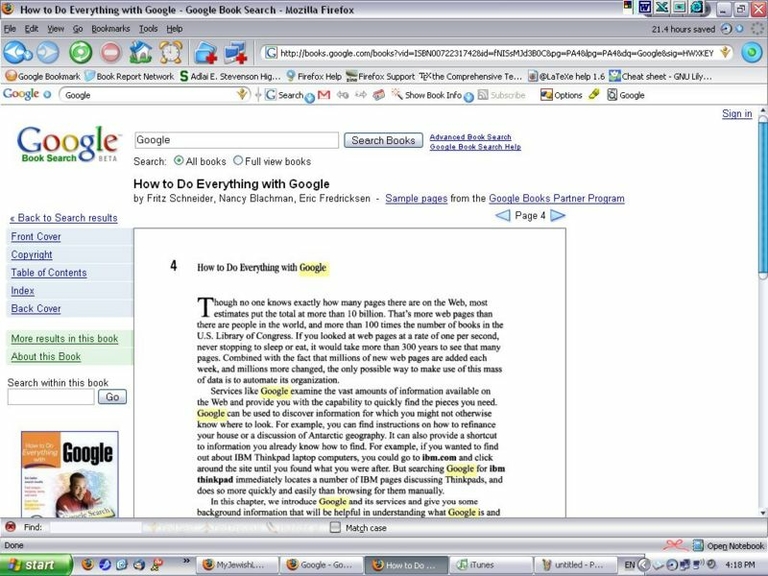This screenshot has height=576, width=768.
Task: Open the File menu
Action: coord(10,29)
